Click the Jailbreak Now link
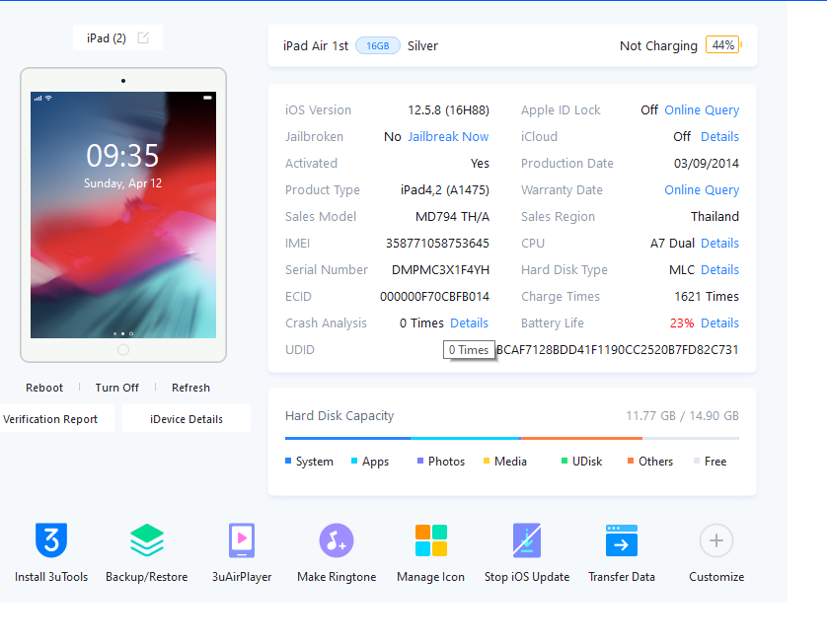This screenshot has height=644, width=827. [448, 136]
